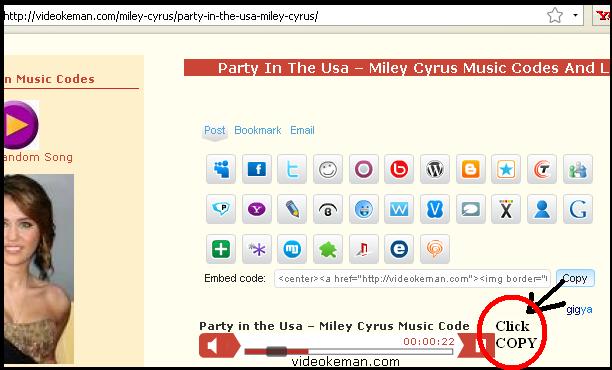Click the browser address bar URL

(x=162, y=16)
